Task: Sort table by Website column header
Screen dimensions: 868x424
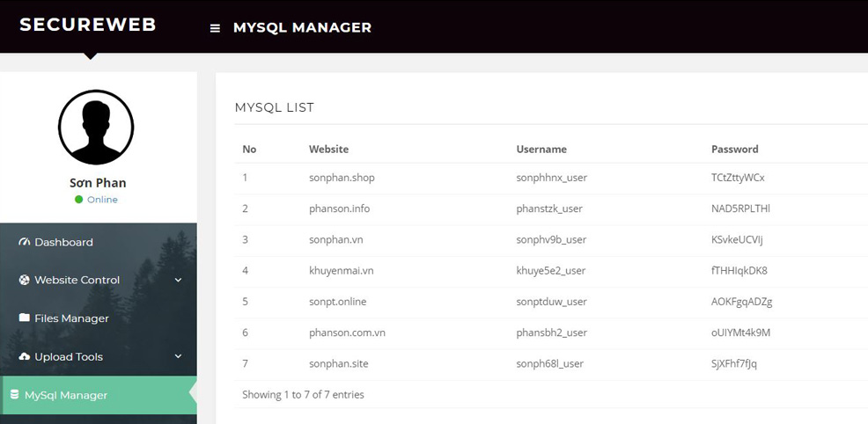Action: [328, 150]
